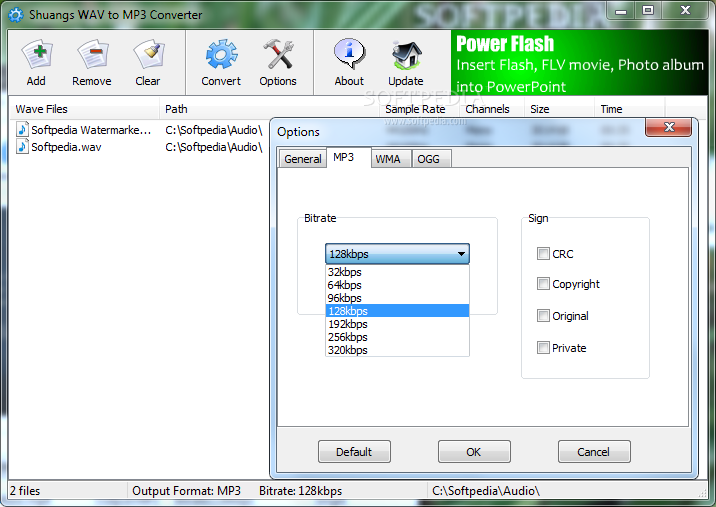Select the MP3 tab
The image size is (716, 507).
click(348, 158)
